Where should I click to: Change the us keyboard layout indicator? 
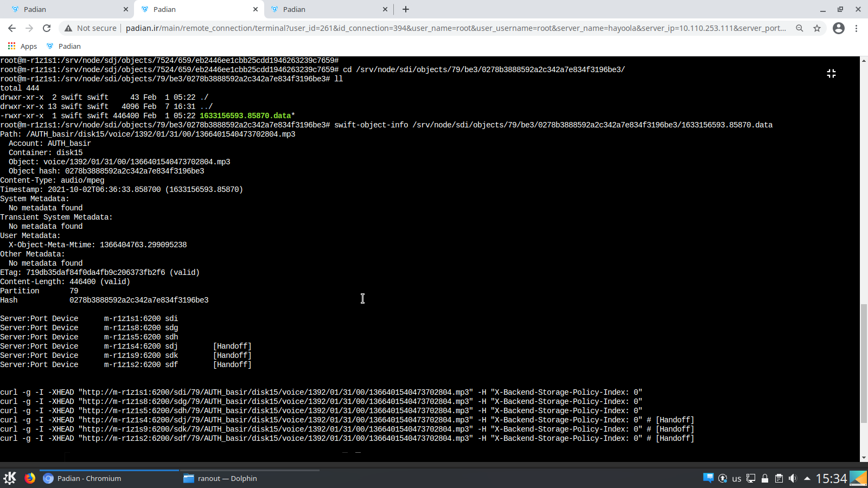(x=737, y=479)
